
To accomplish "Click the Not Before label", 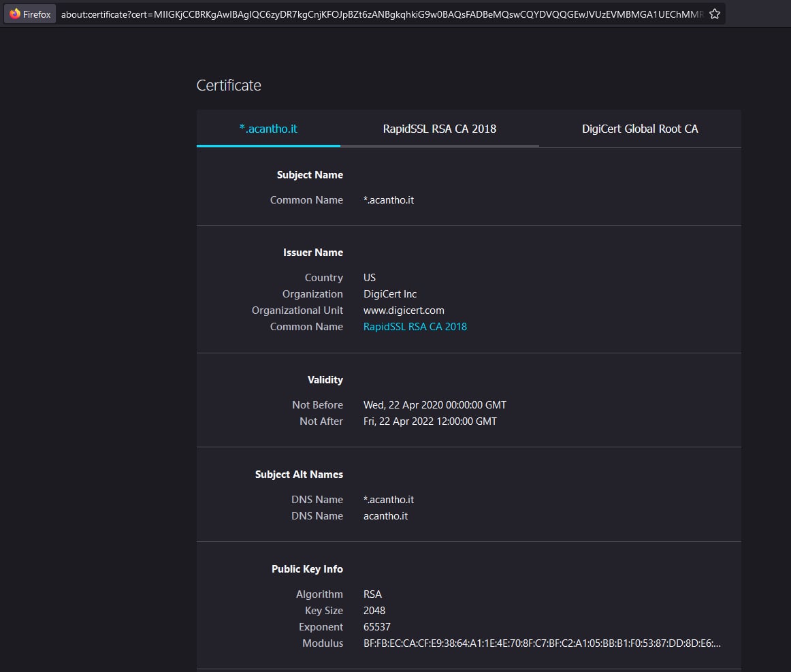I will 317,405.
